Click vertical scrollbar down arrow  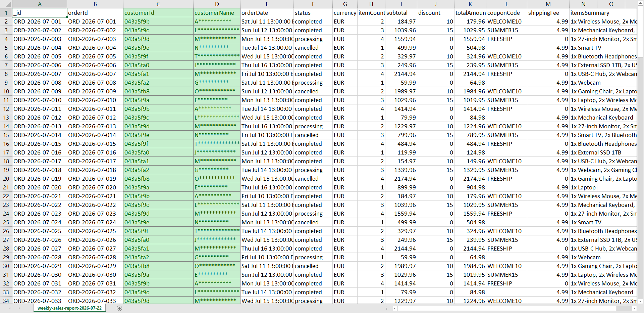(641, 301)
